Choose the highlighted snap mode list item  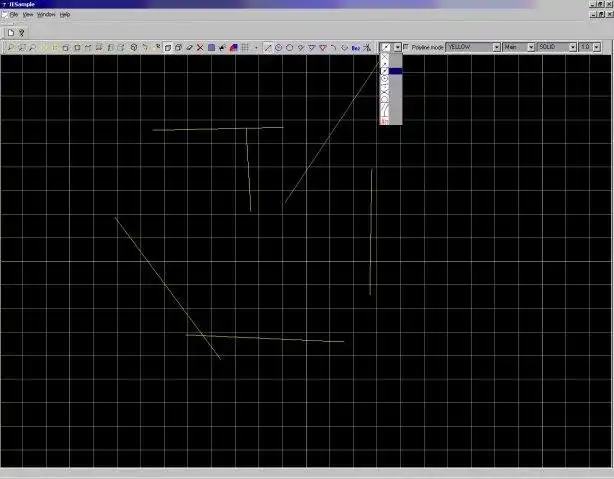[391, 71]
